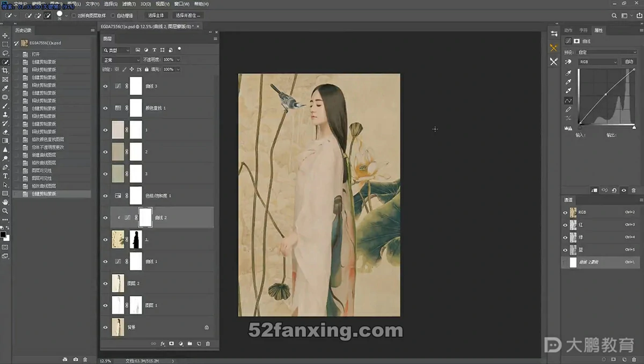644x364 pixels.
Task: Open the blend mode 正常 dropdown
Action: [x=121, y=60]
